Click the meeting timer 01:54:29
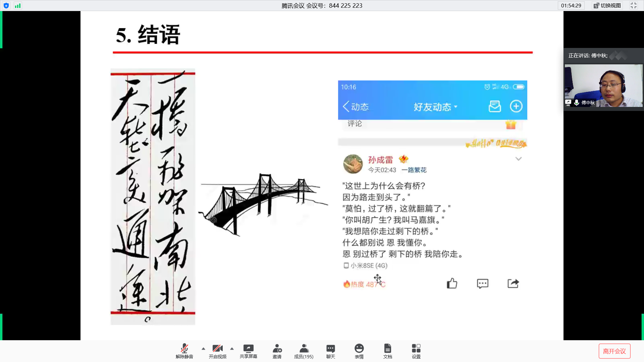Screen dimensions: 644x362 [x=571, y=6]
